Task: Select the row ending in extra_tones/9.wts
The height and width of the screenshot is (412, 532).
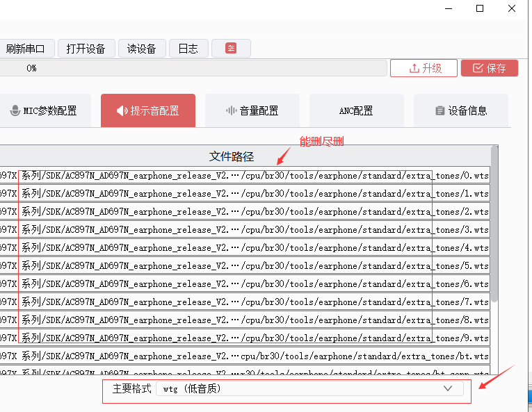Action: click(245, 338)
